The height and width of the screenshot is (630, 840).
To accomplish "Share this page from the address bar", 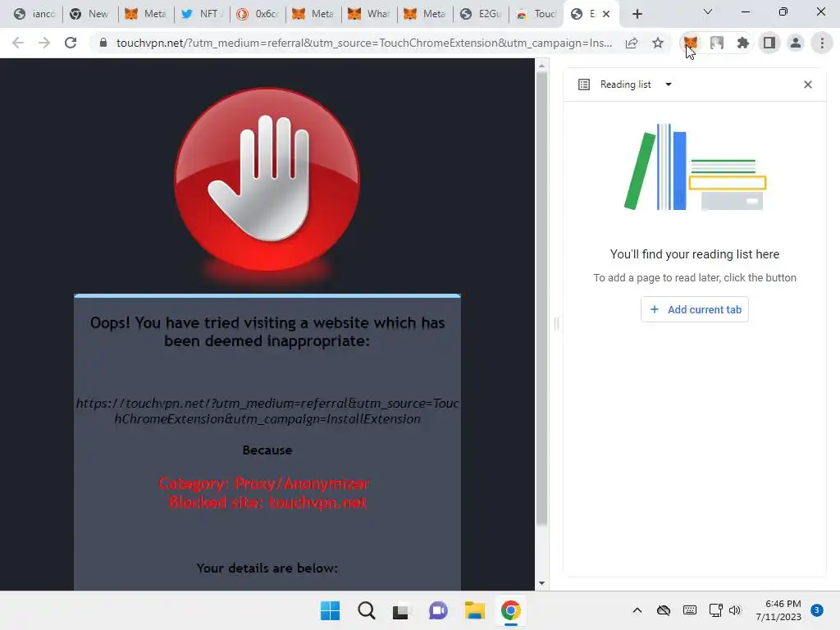I will [632, 43].
